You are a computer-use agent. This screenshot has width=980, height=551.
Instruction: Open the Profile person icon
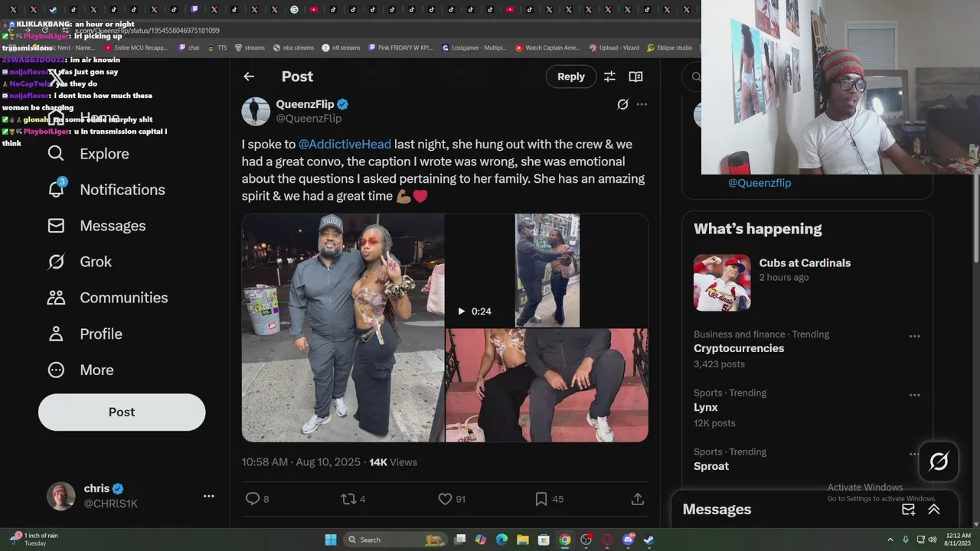(56, 334)
